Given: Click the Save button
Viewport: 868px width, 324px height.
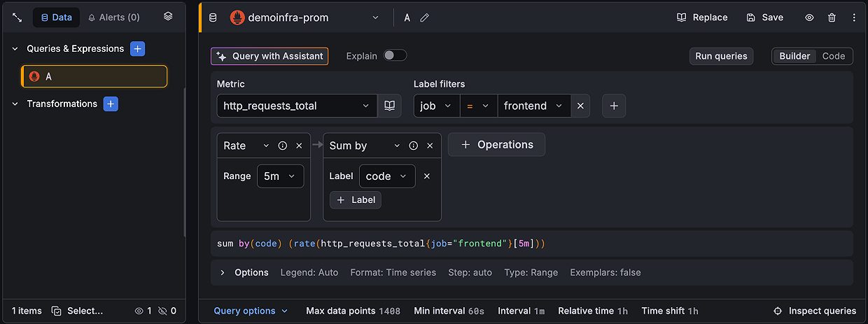Looking at the screenshot, I should pyautogui.click(x=764, y=17).
